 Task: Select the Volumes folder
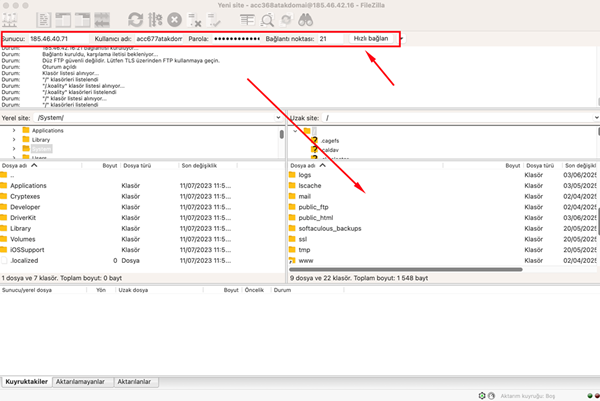point(142,239)
